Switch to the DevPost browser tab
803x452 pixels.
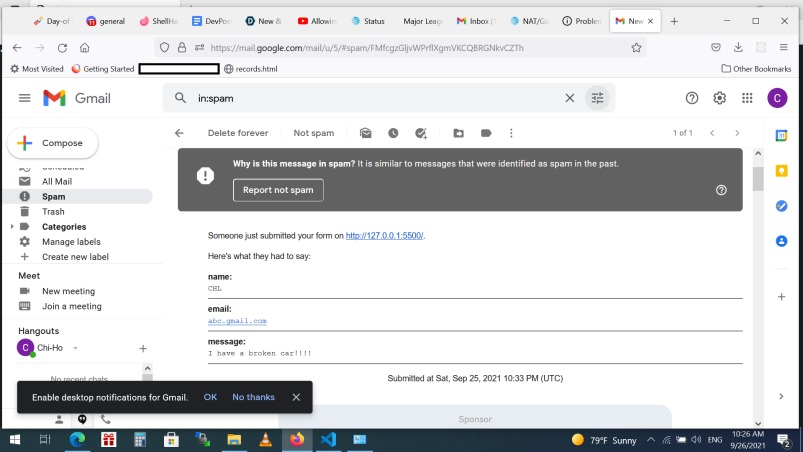click(211, 21)
